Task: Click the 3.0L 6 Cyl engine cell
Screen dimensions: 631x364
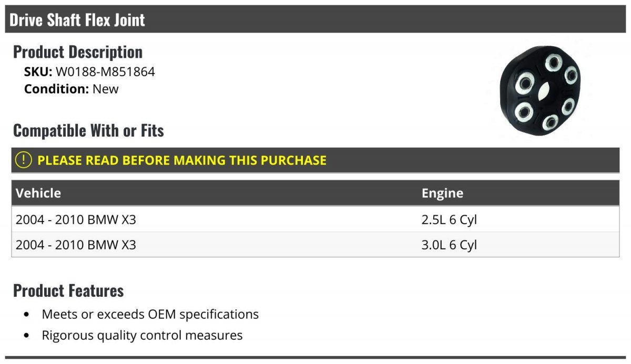Action: 449,245
